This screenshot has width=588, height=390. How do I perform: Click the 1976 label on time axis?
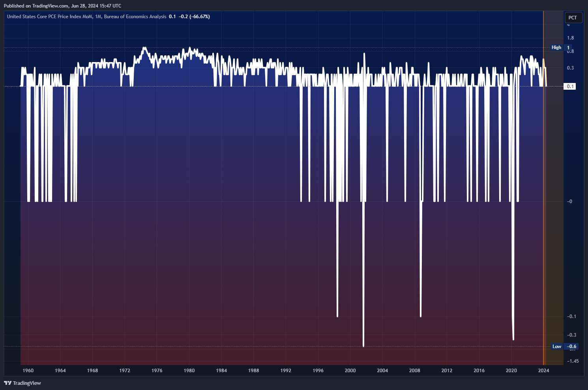tap(157, 371)
